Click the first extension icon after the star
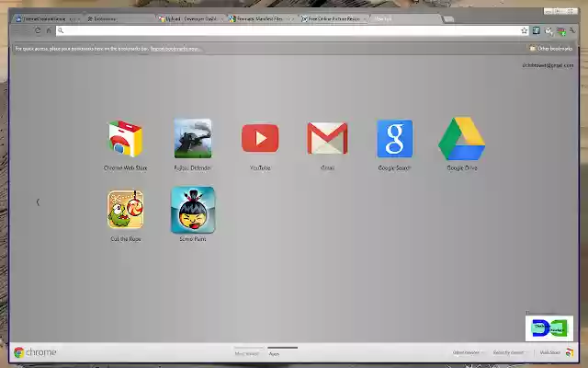 (537, 30)
